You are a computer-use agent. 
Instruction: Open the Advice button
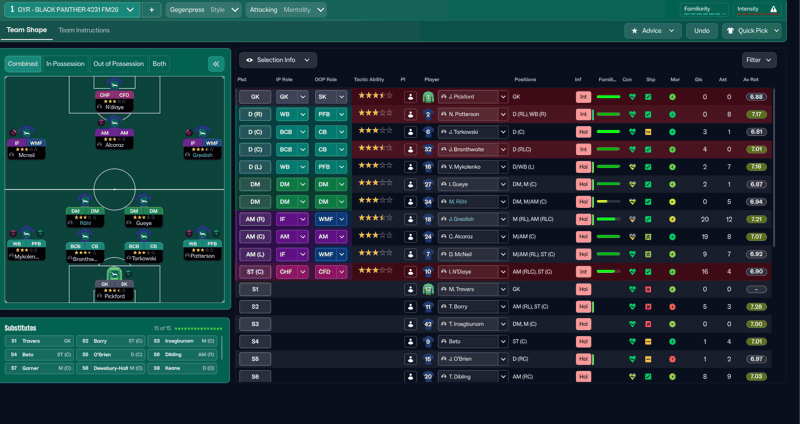click(653, 31)
